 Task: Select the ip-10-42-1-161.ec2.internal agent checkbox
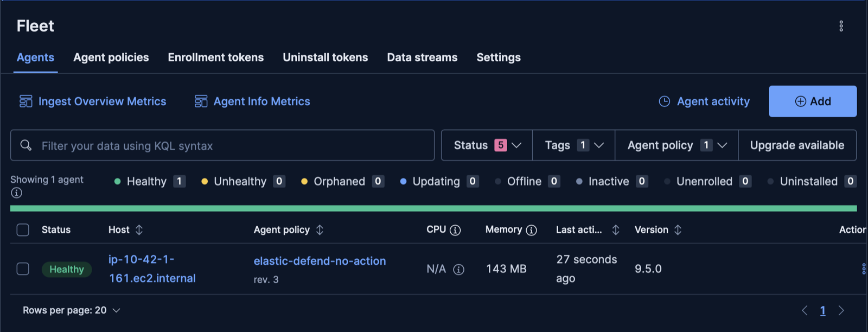click(x=23, y=269)
